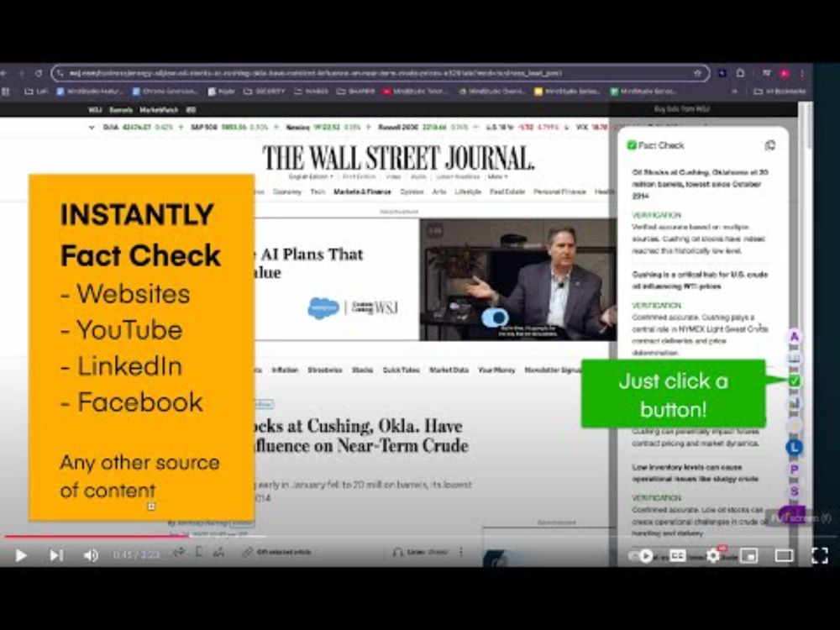Click The Wall Street Journal logo
840x630 pixels.
pos(398,158)
